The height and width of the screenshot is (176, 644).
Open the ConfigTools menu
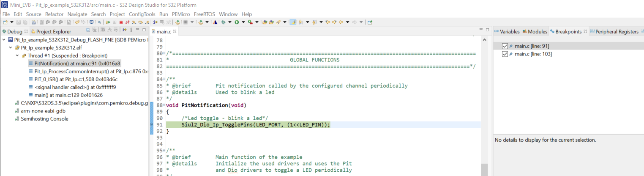(x=142, y=14)
